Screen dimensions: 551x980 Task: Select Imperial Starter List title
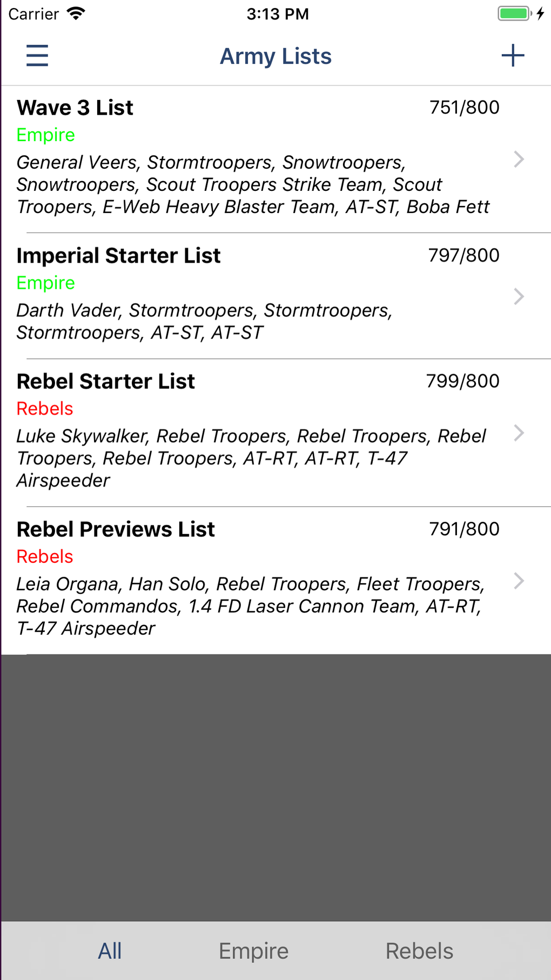tap(118, 256)
